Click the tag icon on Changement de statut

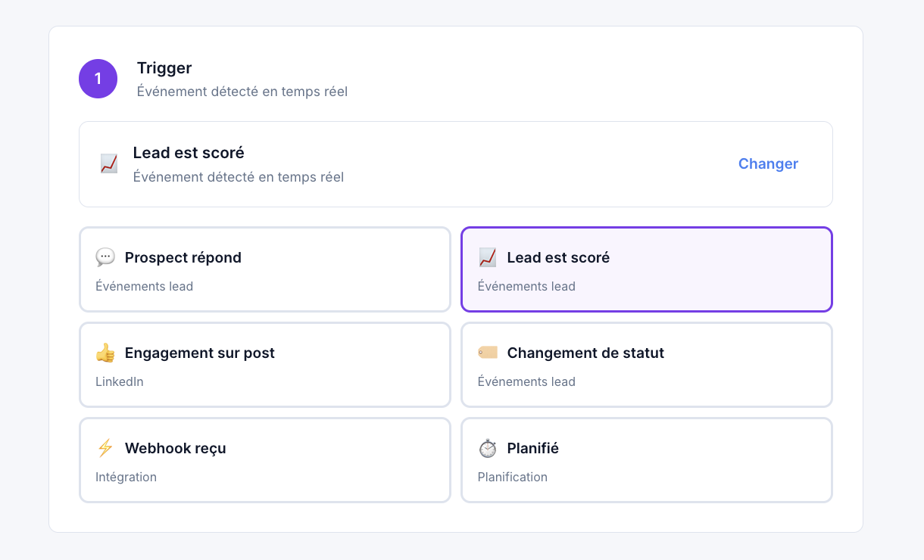click(488, 353)
